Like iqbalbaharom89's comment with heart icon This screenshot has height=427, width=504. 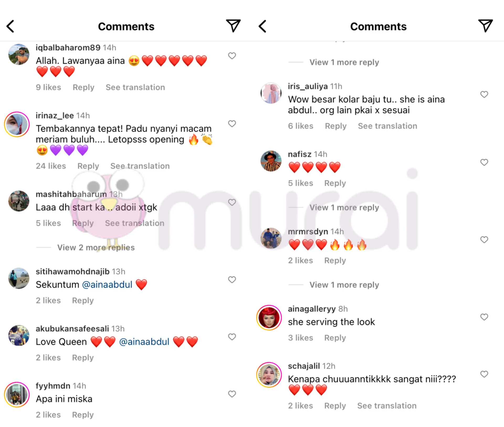pyautogui.click(x=232, y=56)
